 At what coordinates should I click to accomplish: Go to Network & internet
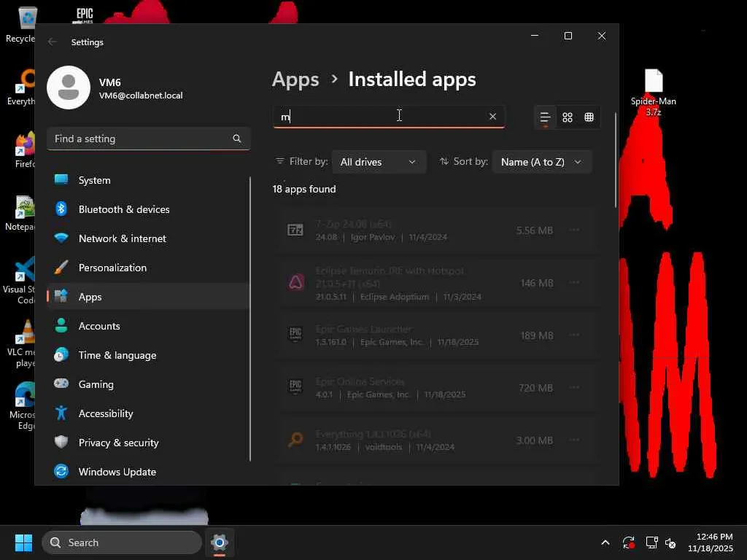(148, 238)
